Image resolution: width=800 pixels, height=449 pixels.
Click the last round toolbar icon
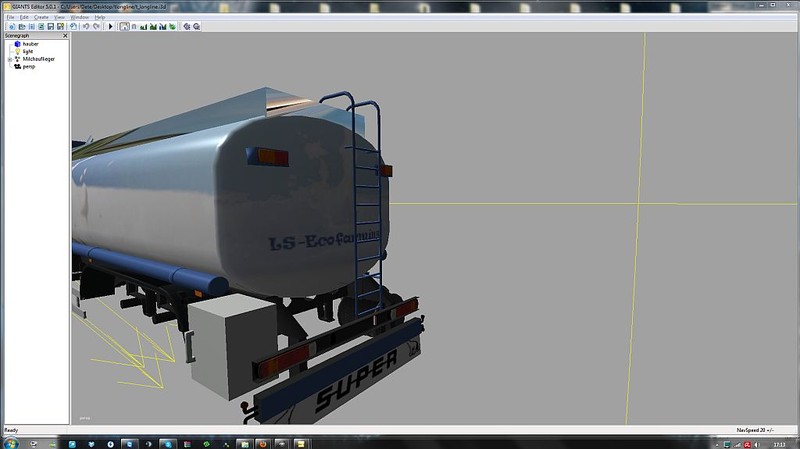click(x=196, y=27)
